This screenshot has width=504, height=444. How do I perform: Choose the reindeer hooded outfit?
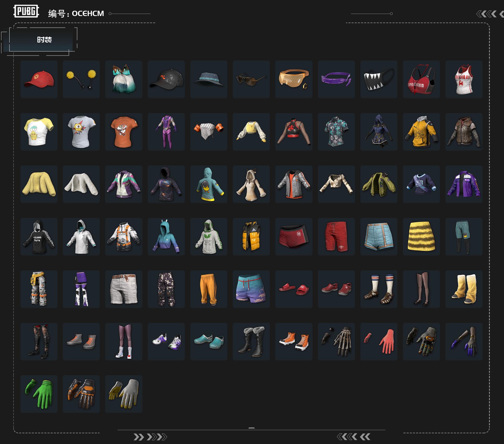tap(251, 184)
